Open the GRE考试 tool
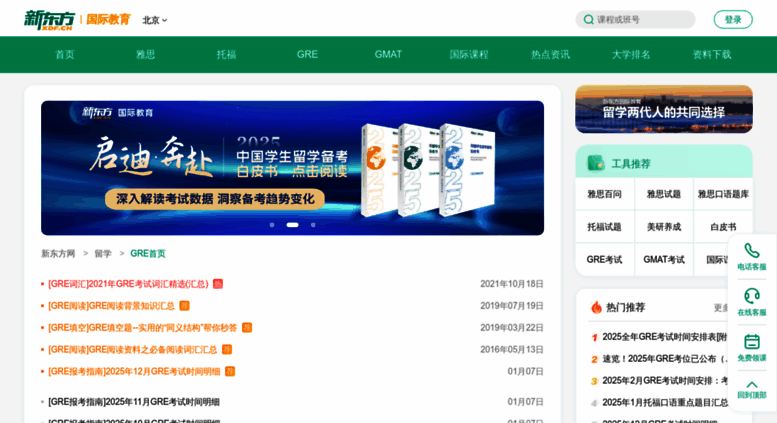 (x=605, y=260)
